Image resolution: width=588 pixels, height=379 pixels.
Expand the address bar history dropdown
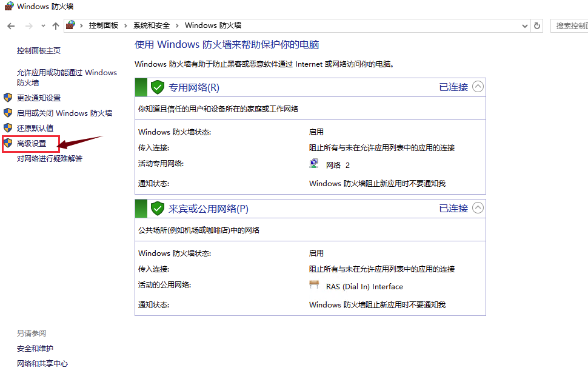tap(525, 25)
